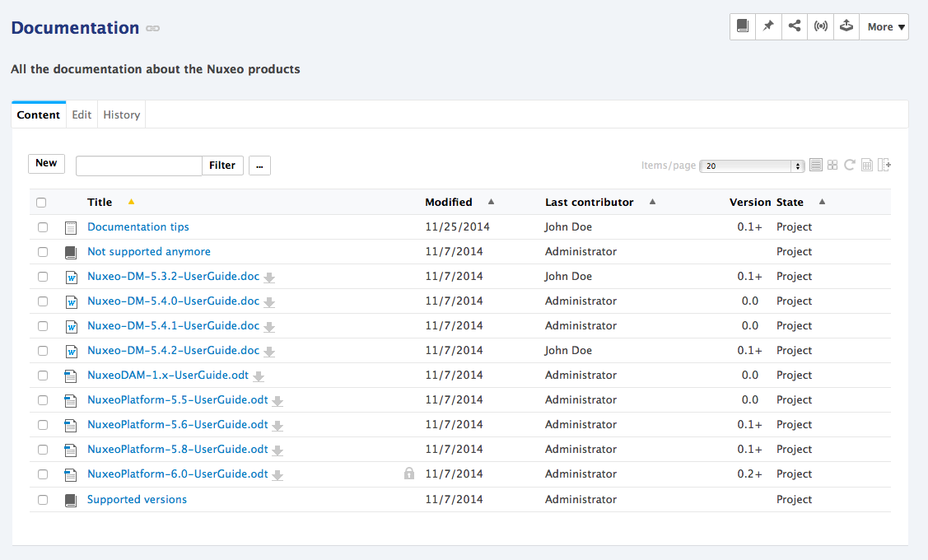Click the pin icon in the top toolbar
The height and width of the screenshot is (560, 928).
pyautogui.click(x=768, y=26)
